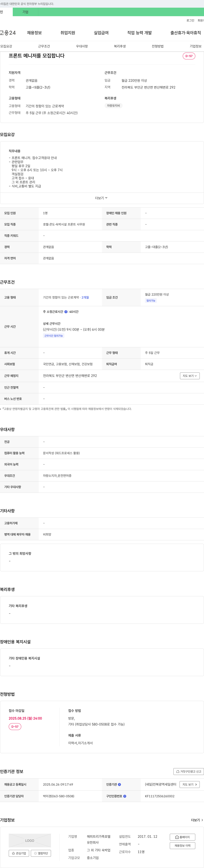Click the help icon beside 인증기관
The height and width of the screenshot is (868, 204).
click(119, 785)
